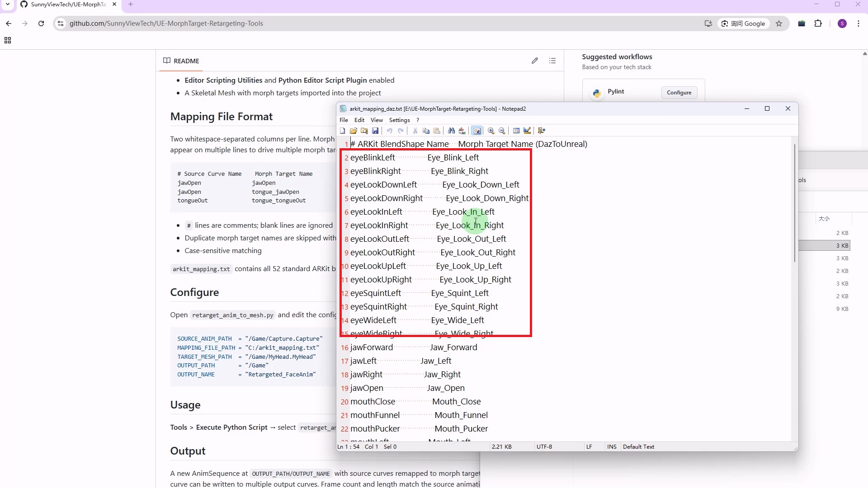Zoom in using the magnifier icon

click(491, 131)
